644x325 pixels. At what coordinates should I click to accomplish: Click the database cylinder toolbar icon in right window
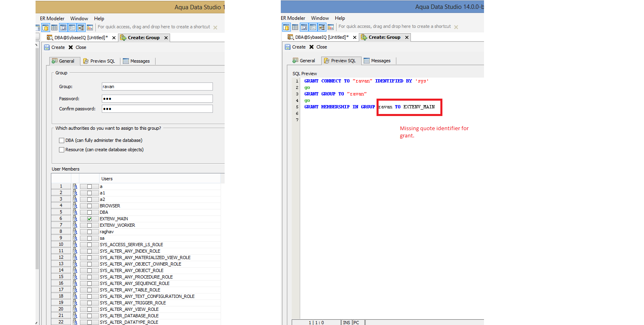tap(286, 27)
